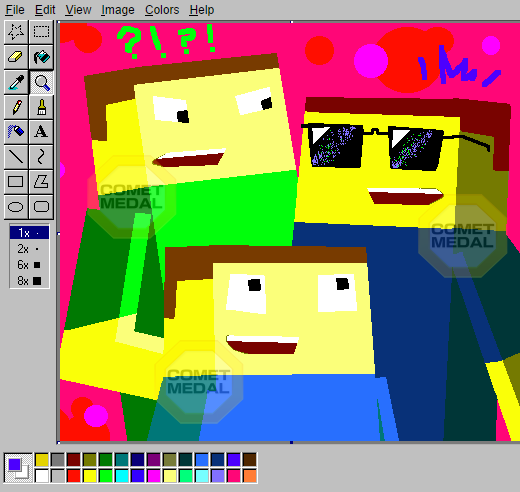Pick the Fill With Color bucket tool
The image size is (520, 492).
(41, 57)
